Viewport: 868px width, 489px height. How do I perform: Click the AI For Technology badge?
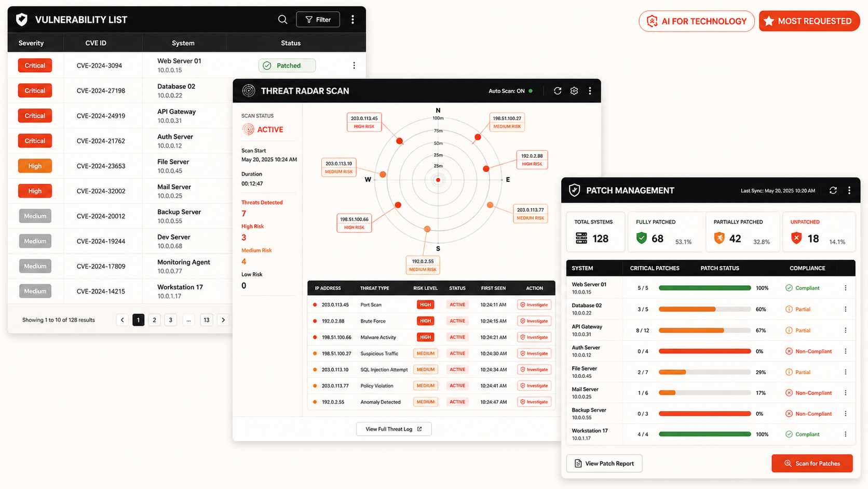pos(697,21)
